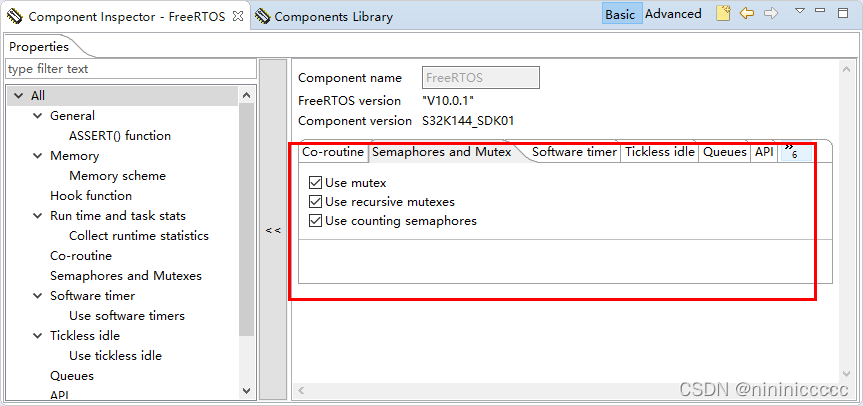The height and width of the screenshot is (406, 863).
Task: Click the Component Inspector chip icon
Action: tap(15, 17)
